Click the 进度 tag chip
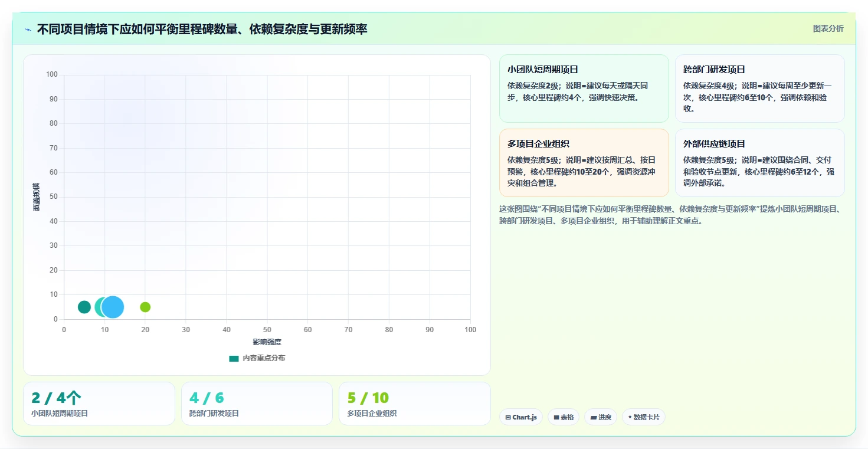 click(x=601, y=417)
